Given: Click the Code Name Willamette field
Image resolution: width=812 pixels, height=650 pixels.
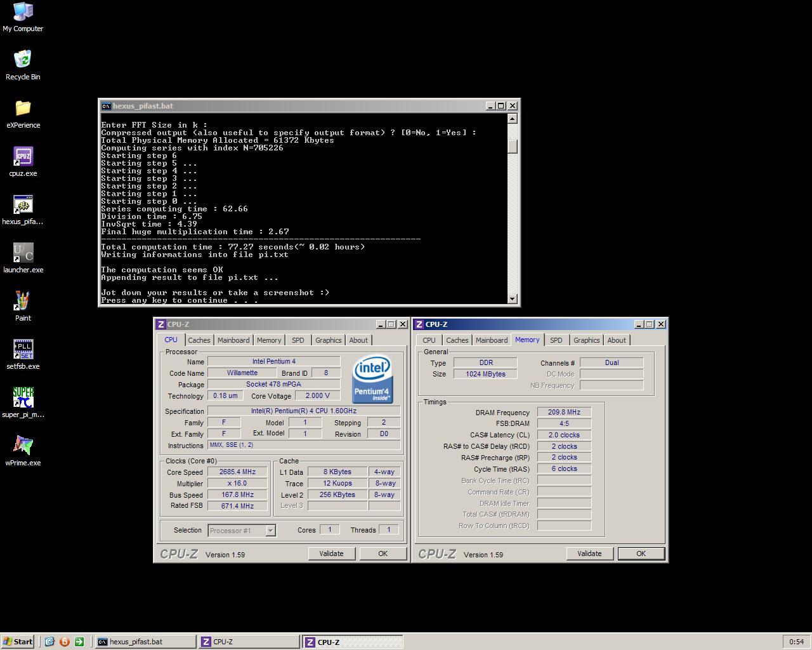Looking at the screenshot, I should 242,373.
